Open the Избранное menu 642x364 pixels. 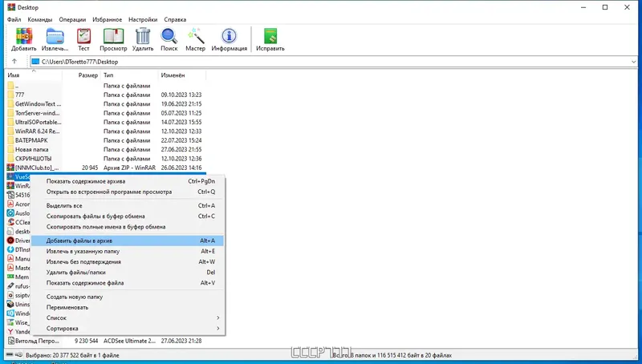[x=108, y=19]
